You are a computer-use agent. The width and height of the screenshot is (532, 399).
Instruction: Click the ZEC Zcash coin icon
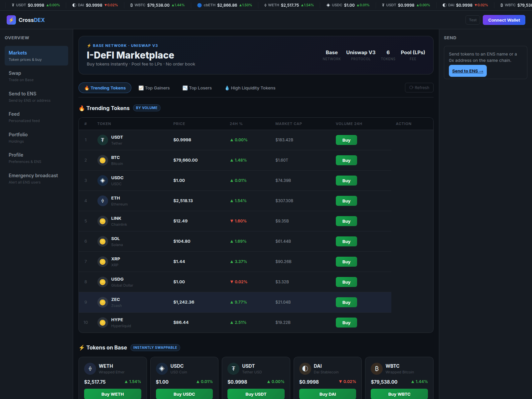tap(103, 302)
